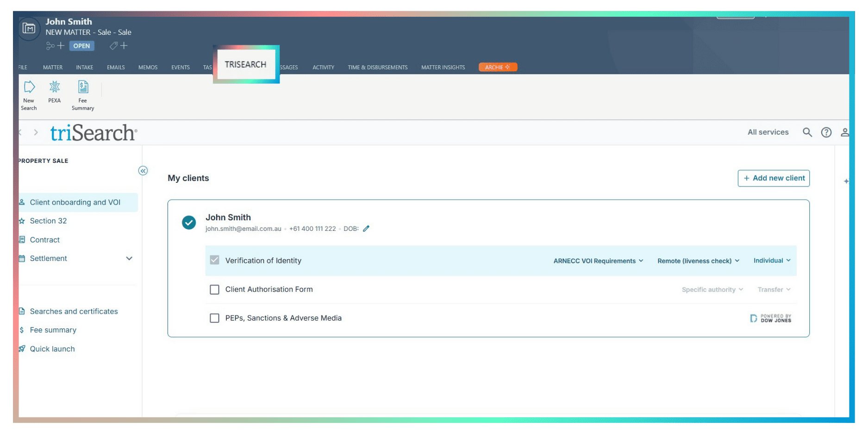Image resolution: width=868 pixels, height=434 pixels.
Task: Switch to the Matter Insights tab
Action: [x=443, y=68]
